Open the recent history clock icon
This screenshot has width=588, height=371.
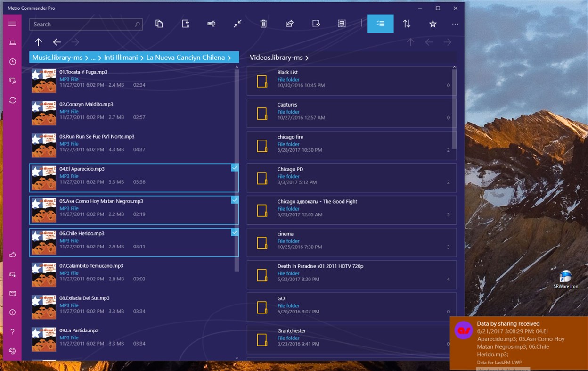pyautogui.click(x=12, y=62)
